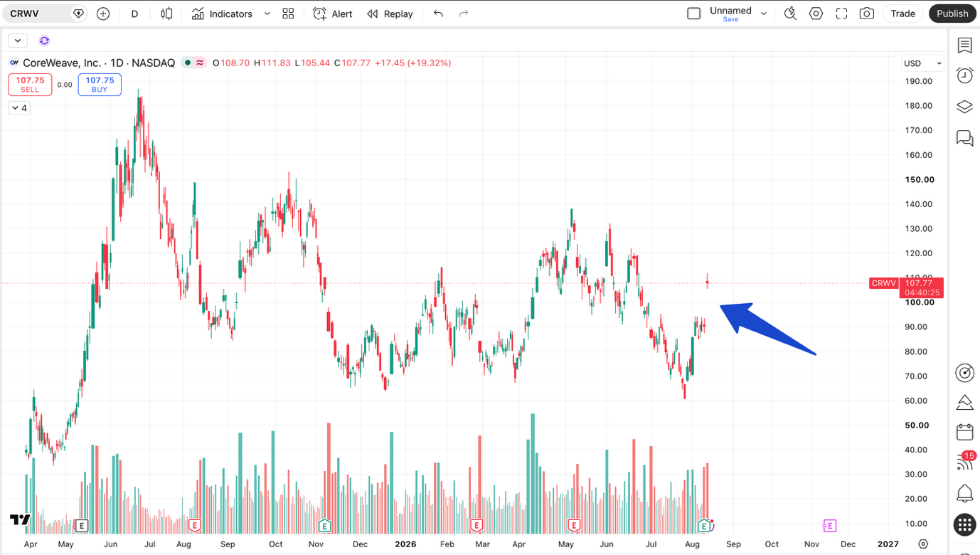Click the 04:40:25 countdown on the price label
Screen dimensions: 980x555
[922, 292]
